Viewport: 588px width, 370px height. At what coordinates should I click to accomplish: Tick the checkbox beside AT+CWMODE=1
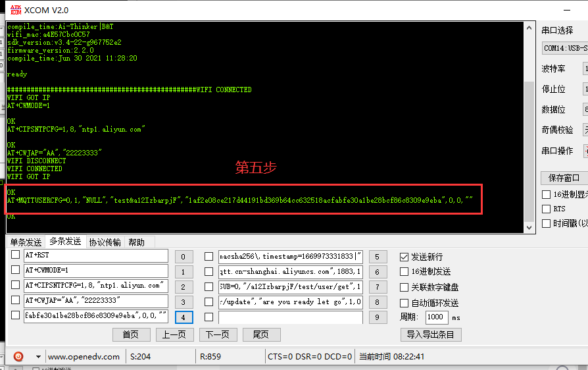15,270
